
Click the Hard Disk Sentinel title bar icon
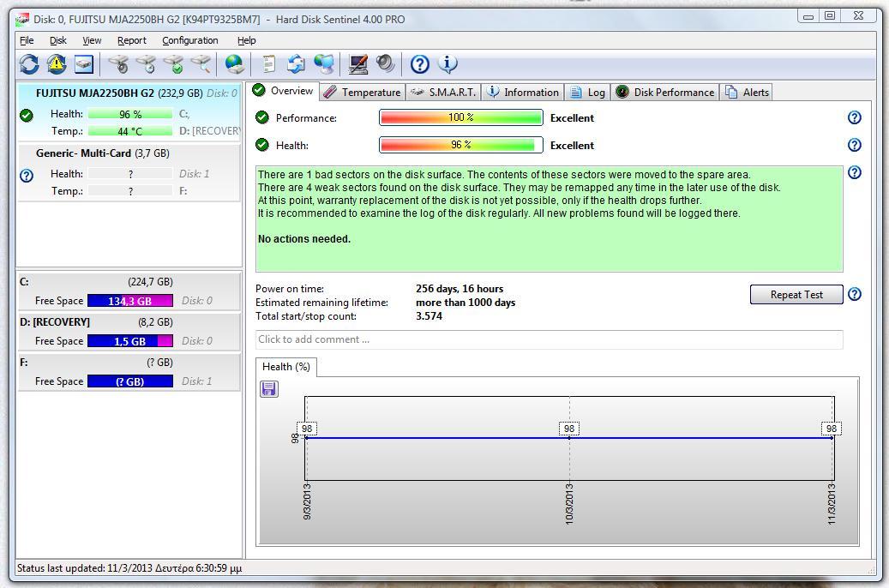(22, 20)
